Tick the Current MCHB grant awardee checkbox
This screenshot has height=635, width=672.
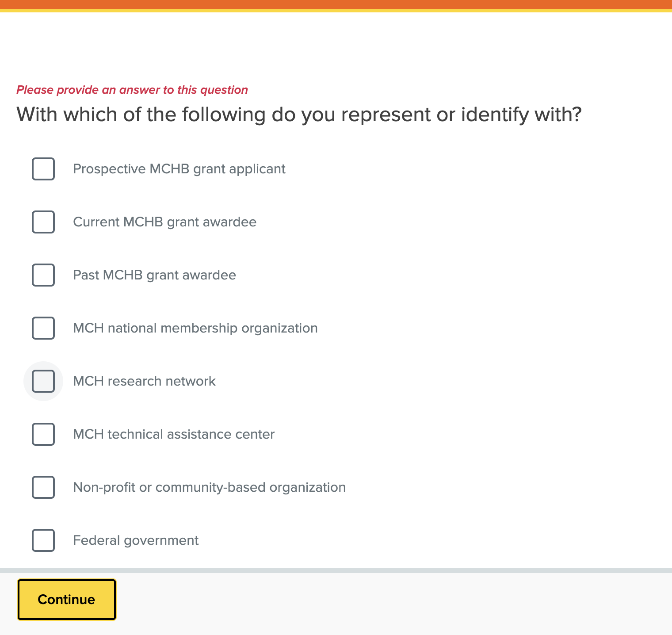pos(43,222)
